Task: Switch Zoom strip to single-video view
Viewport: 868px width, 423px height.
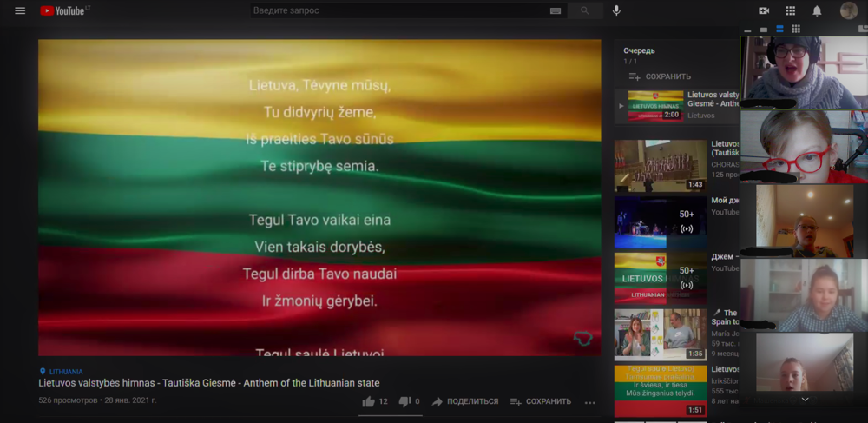Action: click(x=764, y=30)
